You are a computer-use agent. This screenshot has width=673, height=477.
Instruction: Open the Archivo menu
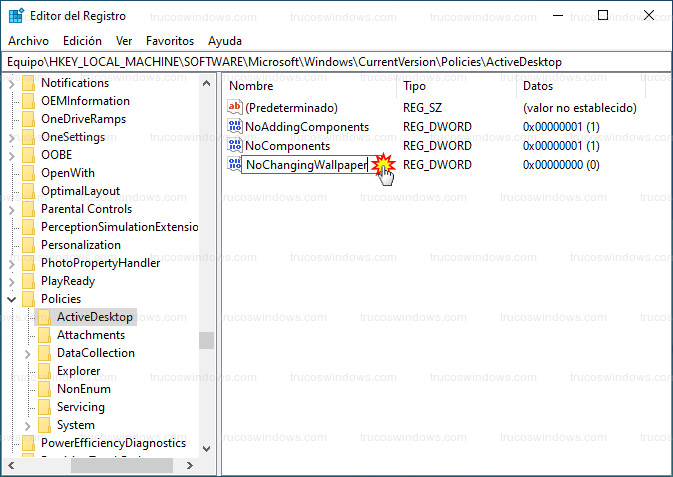click(28, 41)
